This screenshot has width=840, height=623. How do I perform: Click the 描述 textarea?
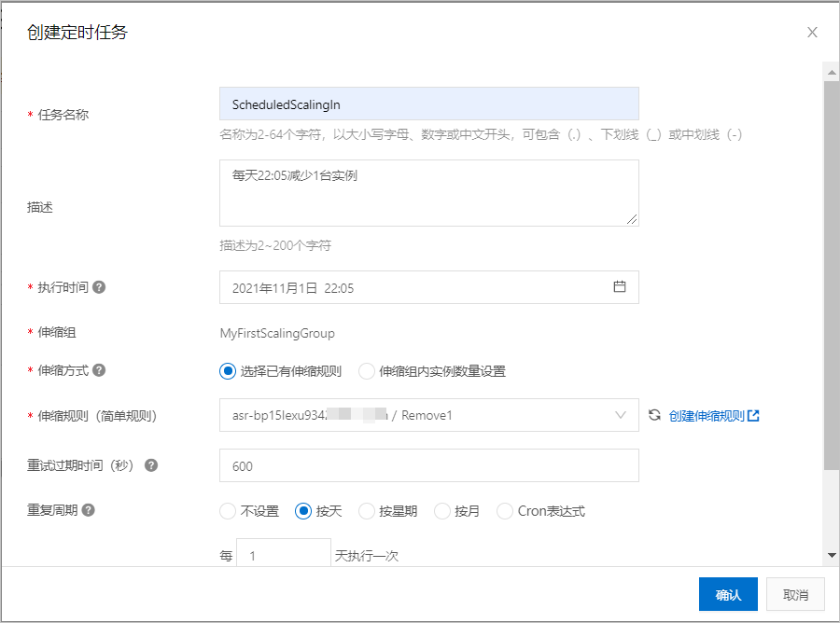point(429,193)
